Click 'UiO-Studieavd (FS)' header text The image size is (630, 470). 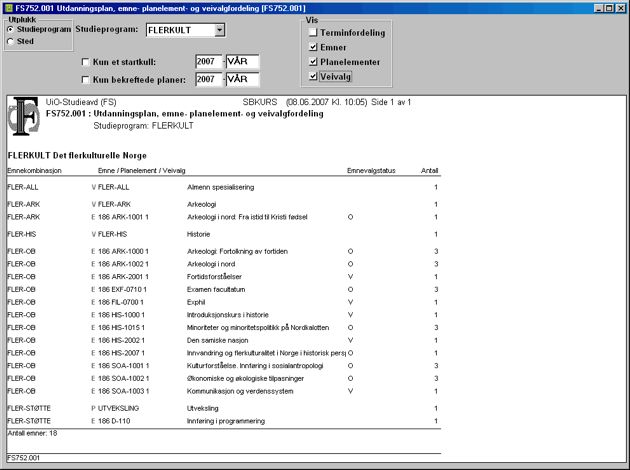81,102
